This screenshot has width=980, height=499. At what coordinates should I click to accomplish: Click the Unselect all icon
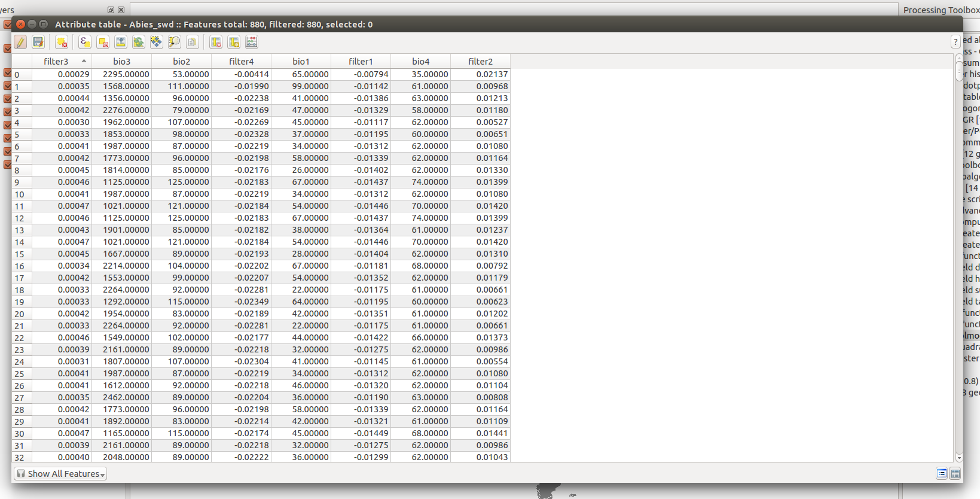(103, 42)
